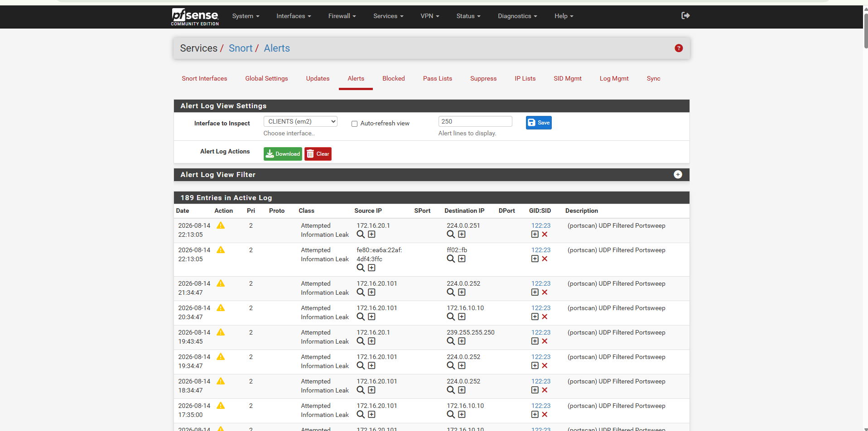Click the logout icon in the top bar

pos(685,16)
